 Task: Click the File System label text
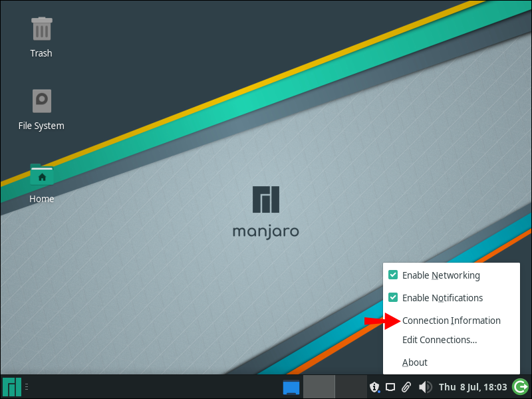pos(41,126)
